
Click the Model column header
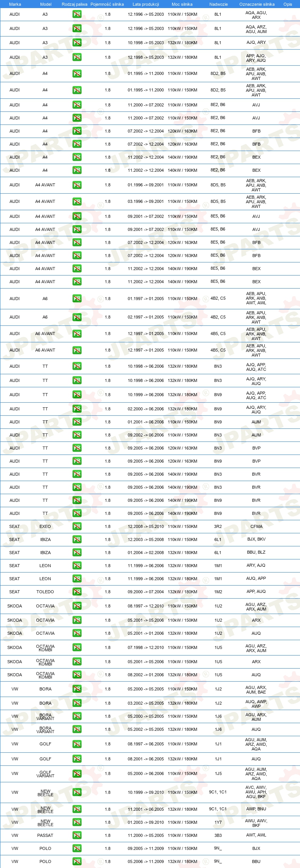point(46,4)
